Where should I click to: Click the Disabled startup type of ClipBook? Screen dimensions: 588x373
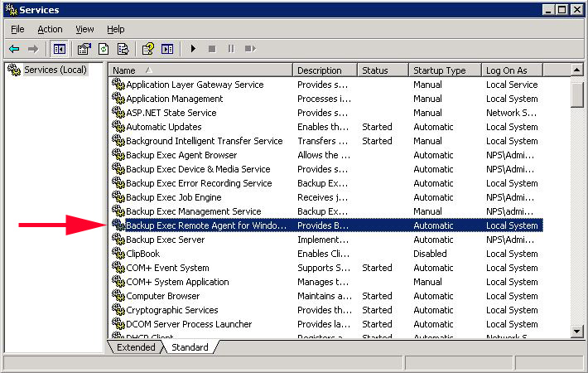pos(430,254)
